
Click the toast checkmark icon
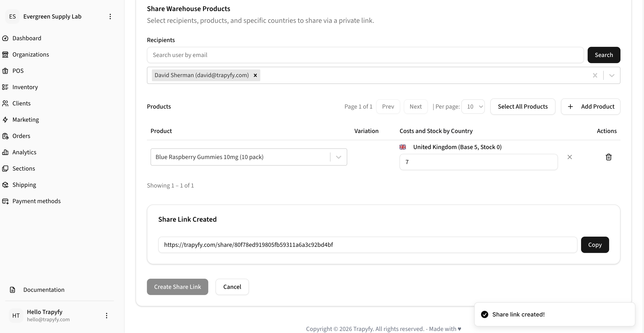point(484,314)
